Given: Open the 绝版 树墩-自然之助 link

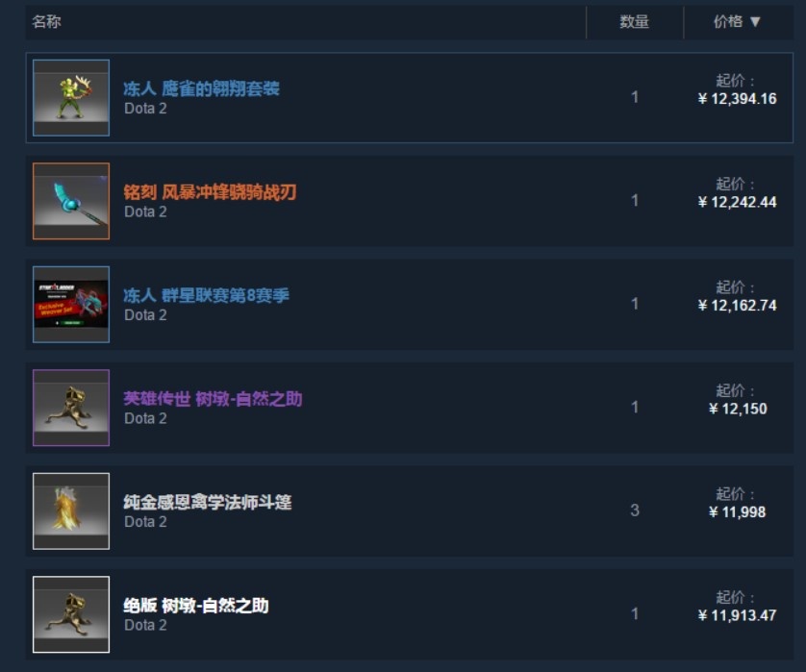Looking at the screenshot, I should pos(196,606).
